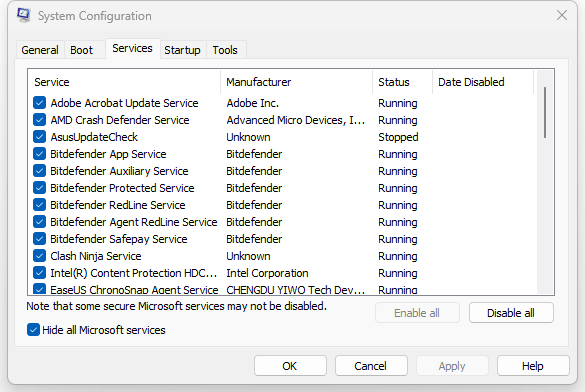Select Bitdefender Agent RedLine Service name
Screen dimensions: 585x392
134,222
